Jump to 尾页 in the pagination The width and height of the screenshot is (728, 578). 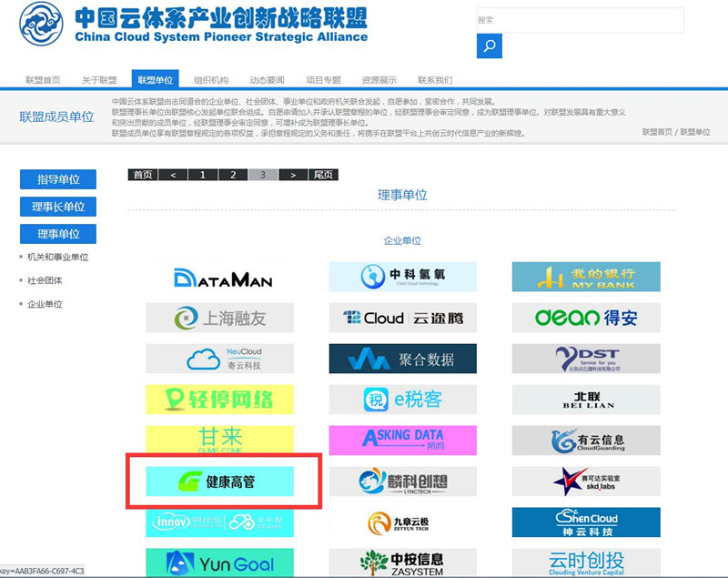(323, 175)
